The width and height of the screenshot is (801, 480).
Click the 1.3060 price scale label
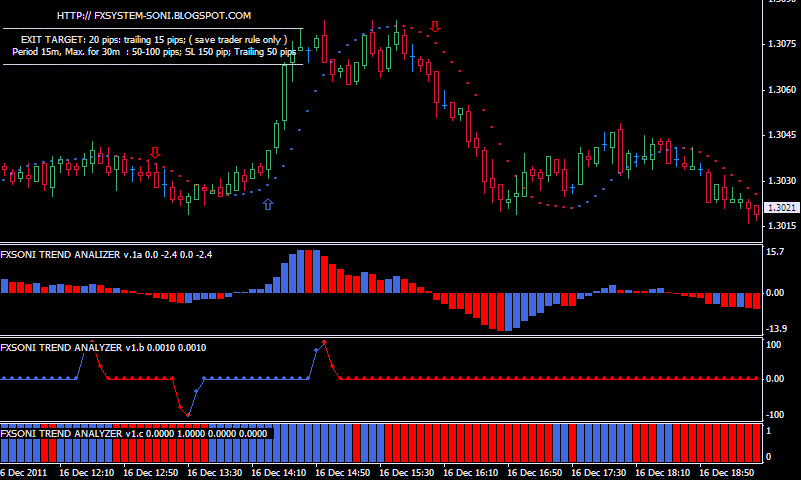pos(782,90)
